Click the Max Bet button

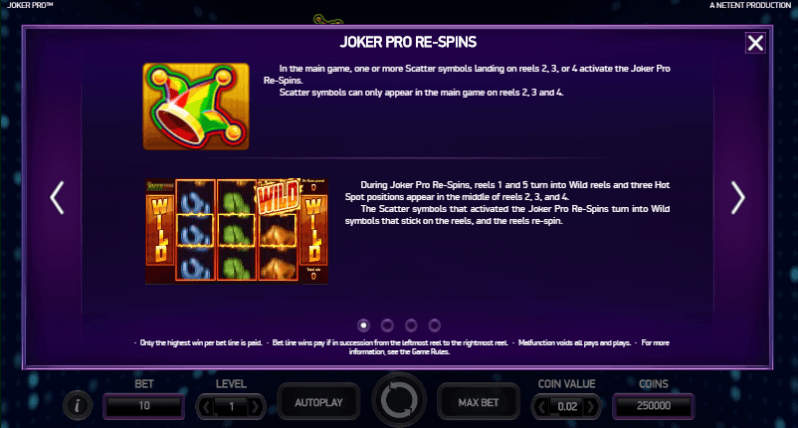(x=478, y=403)
